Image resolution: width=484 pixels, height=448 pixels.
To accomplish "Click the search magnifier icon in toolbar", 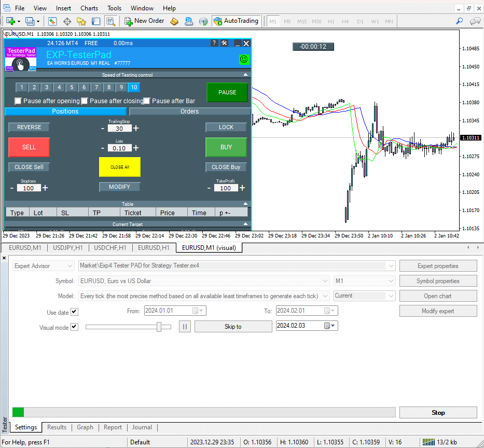I will click(x=459, y=21).
